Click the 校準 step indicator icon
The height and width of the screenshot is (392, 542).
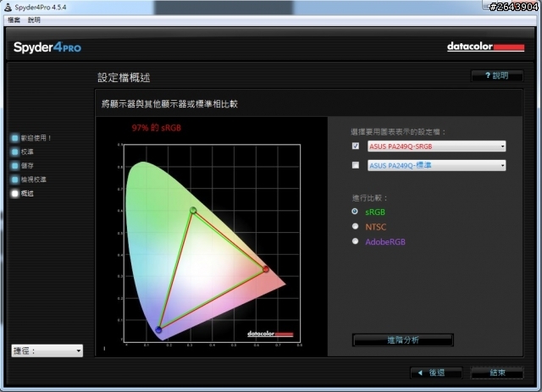(x=15, y=152)
